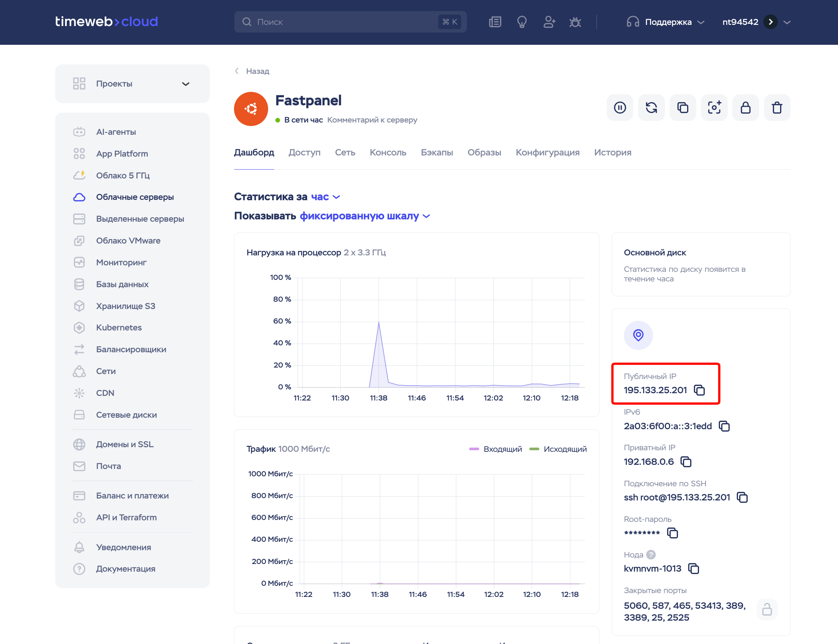Open Сети in sidebar
This screenshot has height=644, width=838.
132,371
